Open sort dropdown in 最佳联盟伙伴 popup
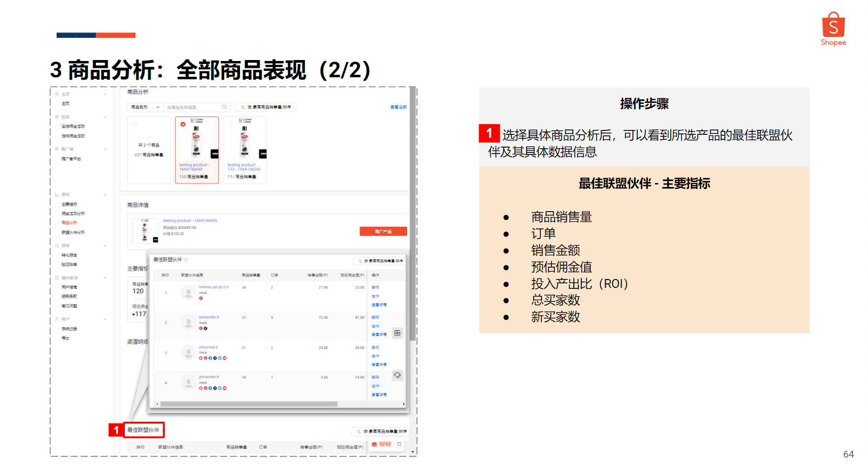Viewport: 868px width, 465px height. point(379,261)
